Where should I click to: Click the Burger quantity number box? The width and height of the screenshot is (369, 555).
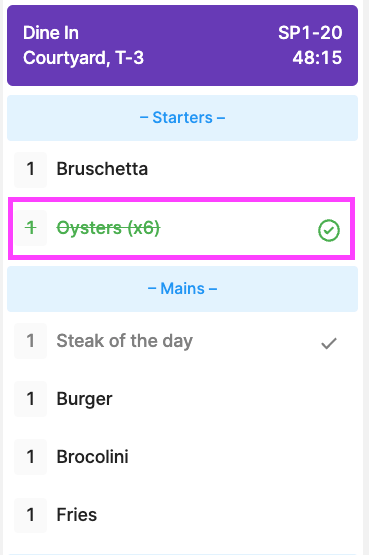(30, 399)
